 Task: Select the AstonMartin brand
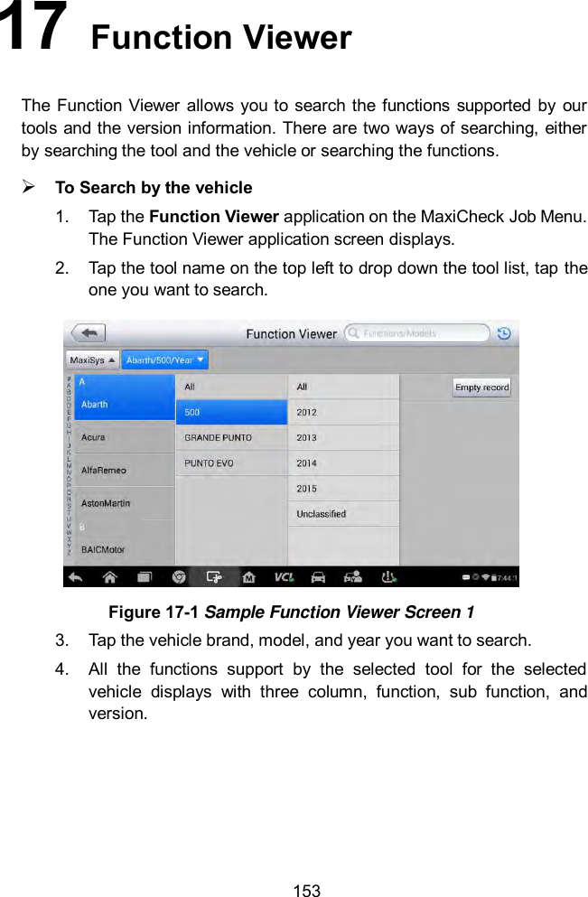(x=124, y=503)
